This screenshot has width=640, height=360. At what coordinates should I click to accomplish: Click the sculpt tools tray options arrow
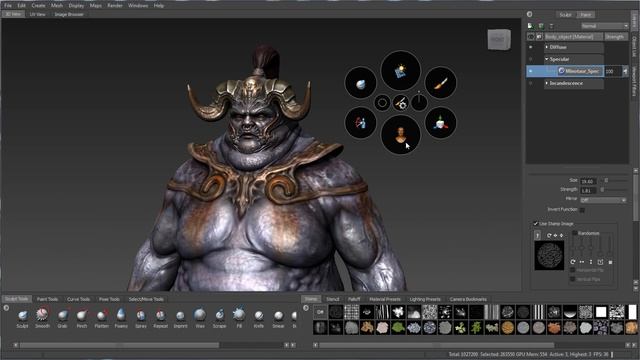tap(6, 308)
